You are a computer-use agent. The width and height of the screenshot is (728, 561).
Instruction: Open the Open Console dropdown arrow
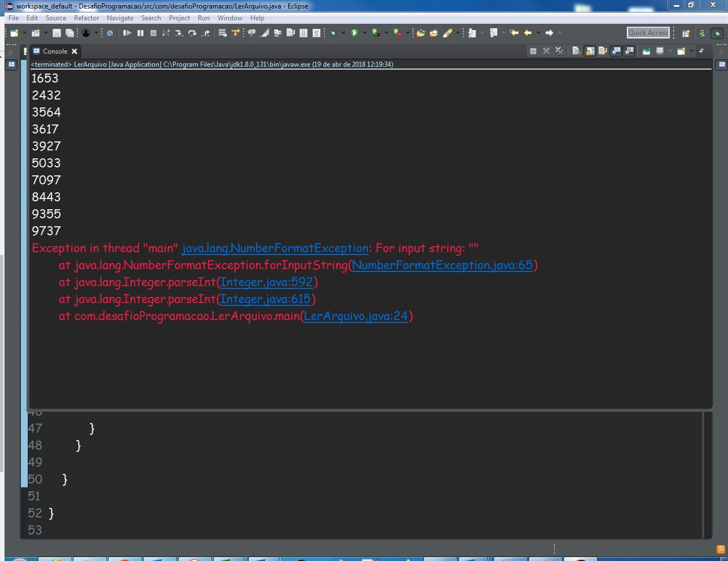pos(691,51)
